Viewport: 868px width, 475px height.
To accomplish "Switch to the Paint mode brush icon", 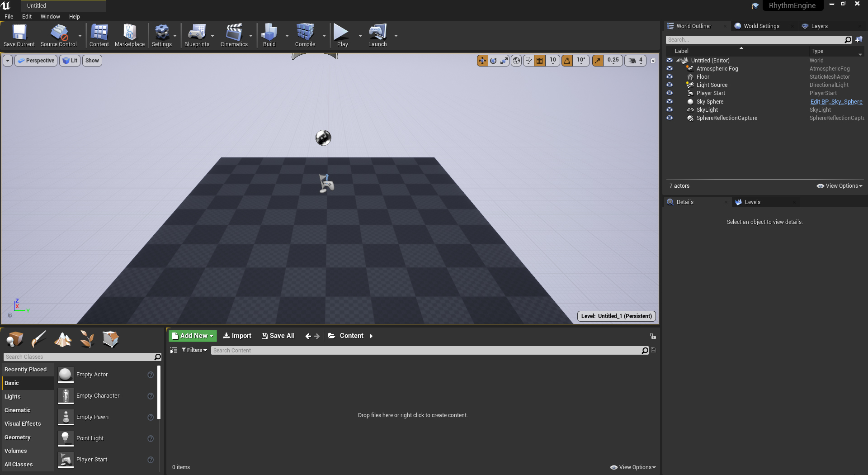I will 39,339.
